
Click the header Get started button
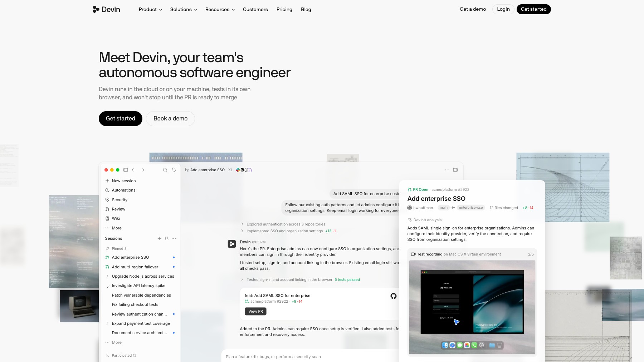(534, 9)
